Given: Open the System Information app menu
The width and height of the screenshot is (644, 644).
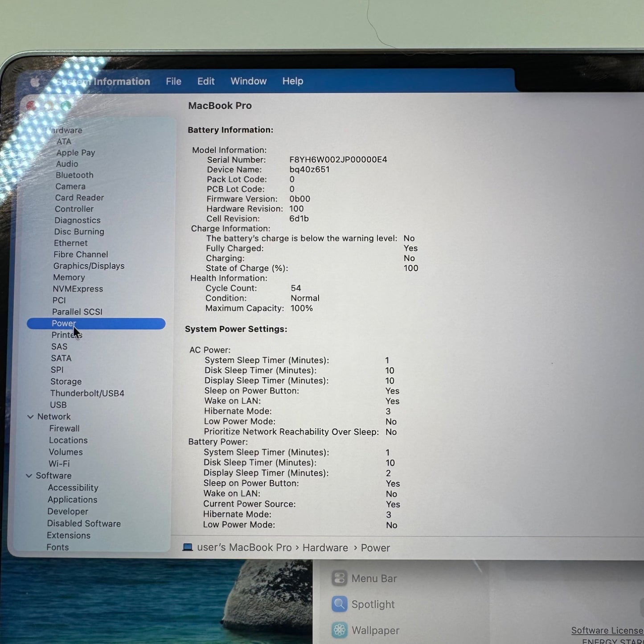Looking at the screenshot, I should point(103,81).
